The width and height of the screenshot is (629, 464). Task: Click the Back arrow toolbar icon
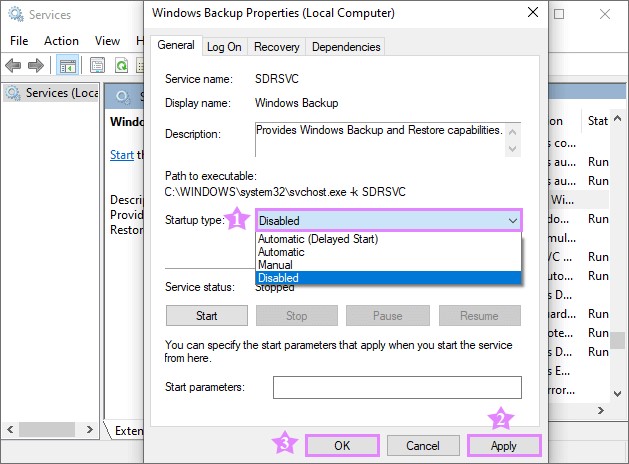coord(14,66)
